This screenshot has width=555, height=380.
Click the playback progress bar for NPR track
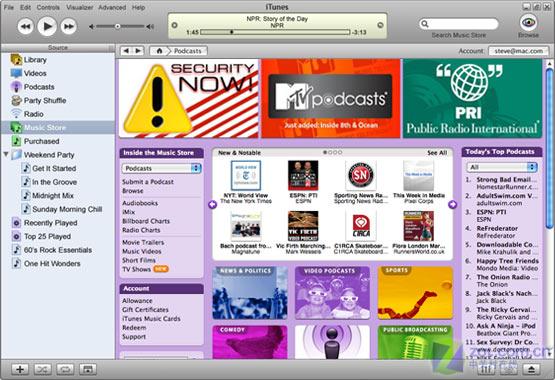click(x=275, y=32)
